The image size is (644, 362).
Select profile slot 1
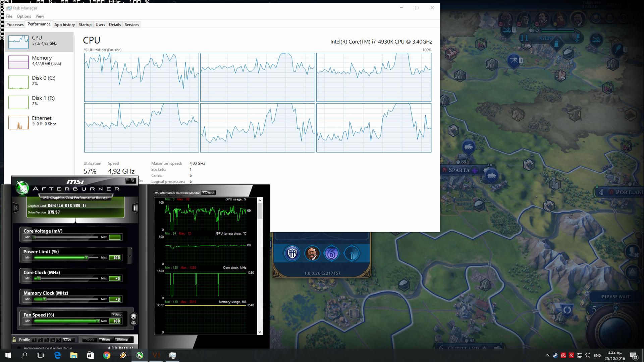(x=34, y=340)
